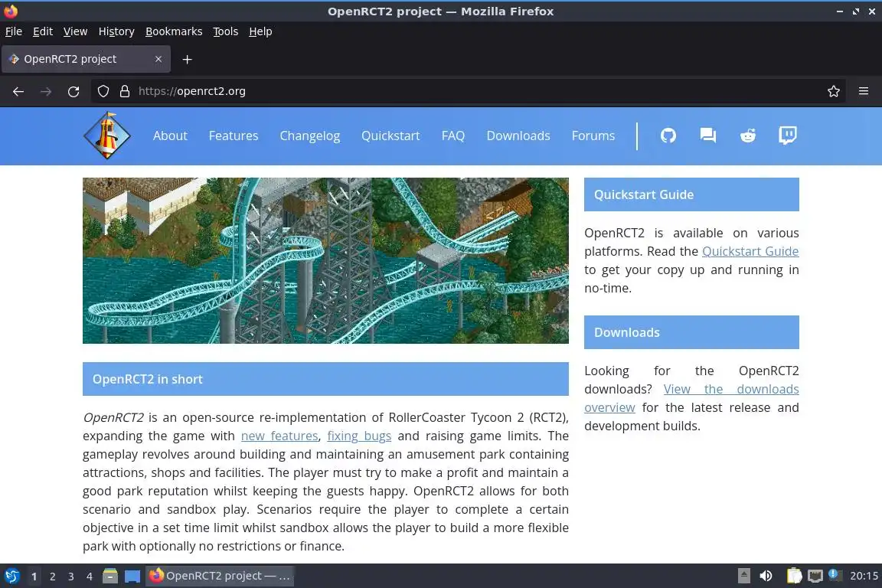Switch to virtual desktop 4
This screenshot has height=588, width=882.
pyautogui.click(x=90, y=577)
